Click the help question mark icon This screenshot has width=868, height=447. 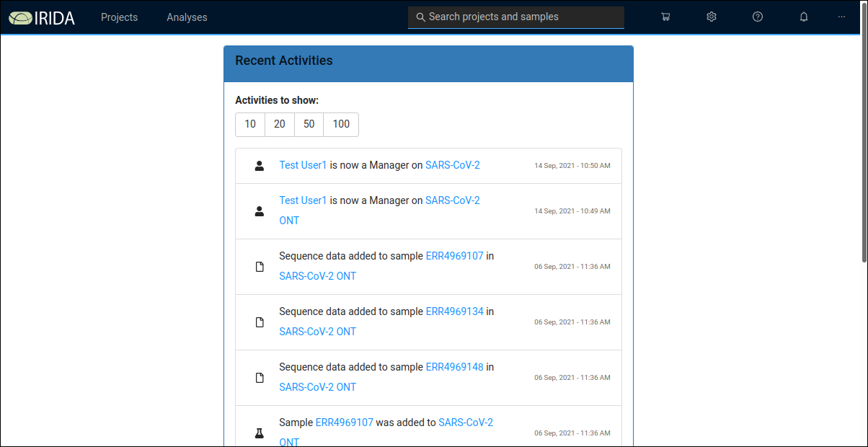(x=758, y=17)
